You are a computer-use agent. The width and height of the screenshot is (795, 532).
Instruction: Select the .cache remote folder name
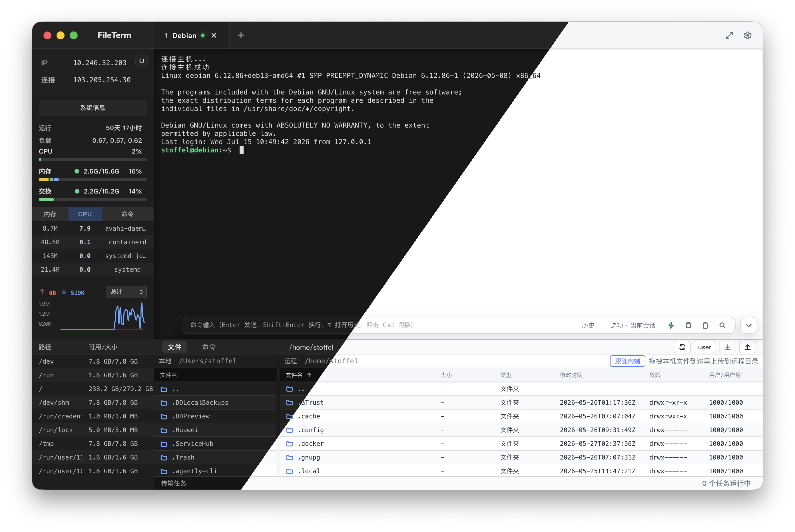(309, 416)
